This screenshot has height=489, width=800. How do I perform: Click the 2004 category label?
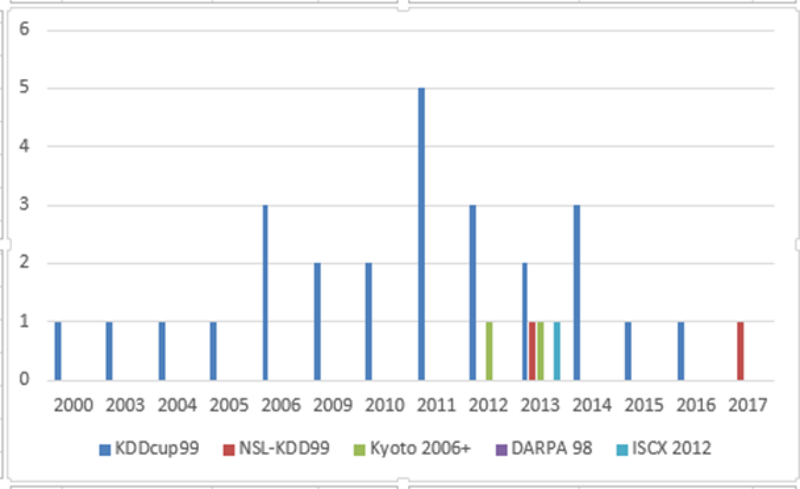(177, 405)
